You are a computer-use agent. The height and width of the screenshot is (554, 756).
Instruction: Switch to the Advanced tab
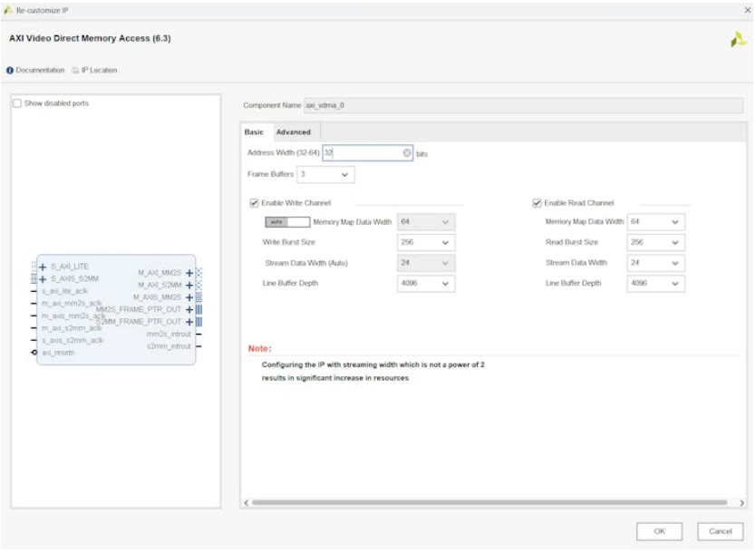click(293, 132)
